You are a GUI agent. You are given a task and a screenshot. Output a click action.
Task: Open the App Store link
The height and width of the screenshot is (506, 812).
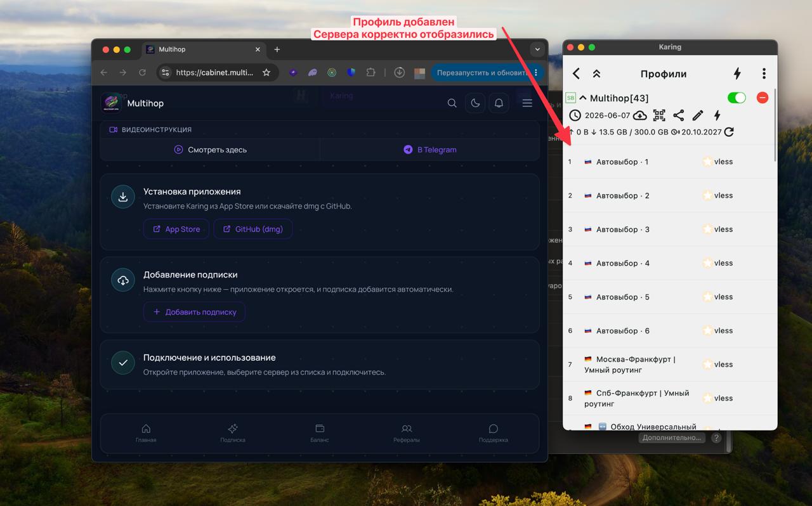click(x=176, y=229)
